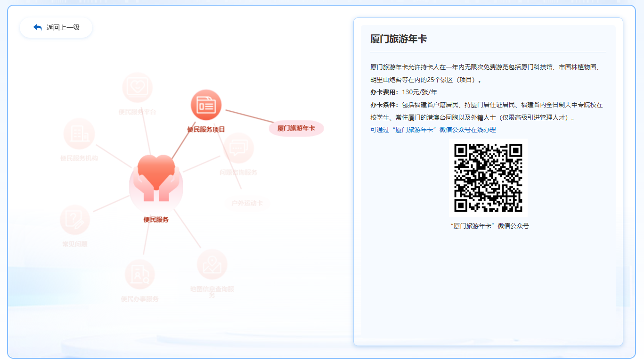
Task: Click the 办卡条件 bold label
Action: pos(384,105)
